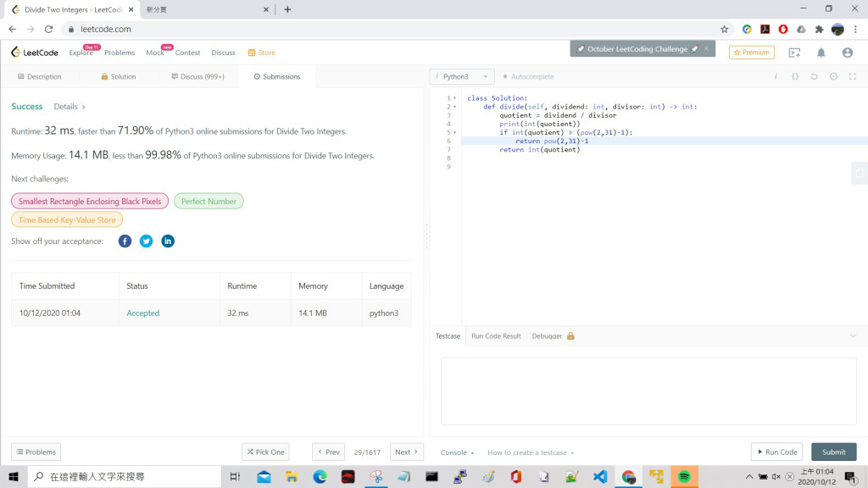Fold the def divide code block
The image size is (868, 488).
455,107
